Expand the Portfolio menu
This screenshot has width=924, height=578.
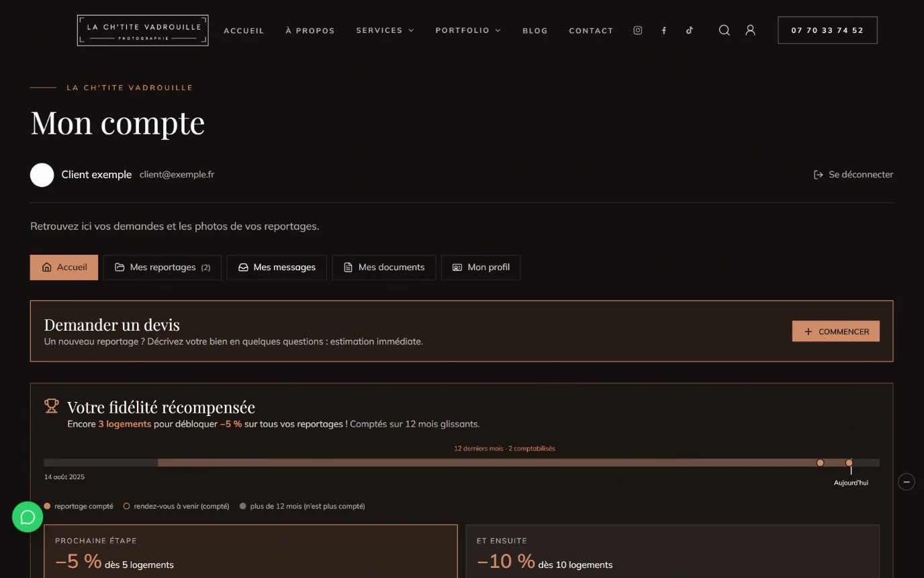tap(468, 30)
